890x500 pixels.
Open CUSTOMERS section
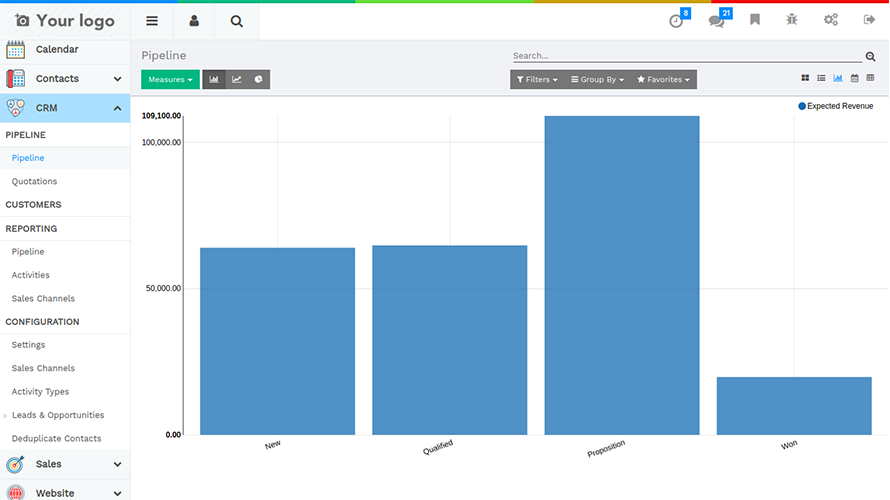pos(33,204)
